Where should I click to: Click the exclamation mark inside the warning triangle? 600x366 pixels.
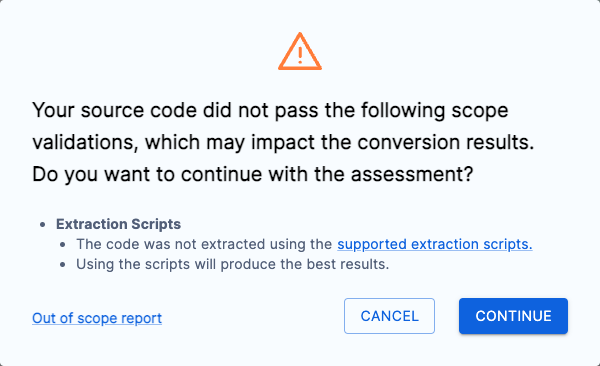coord(300,55)
